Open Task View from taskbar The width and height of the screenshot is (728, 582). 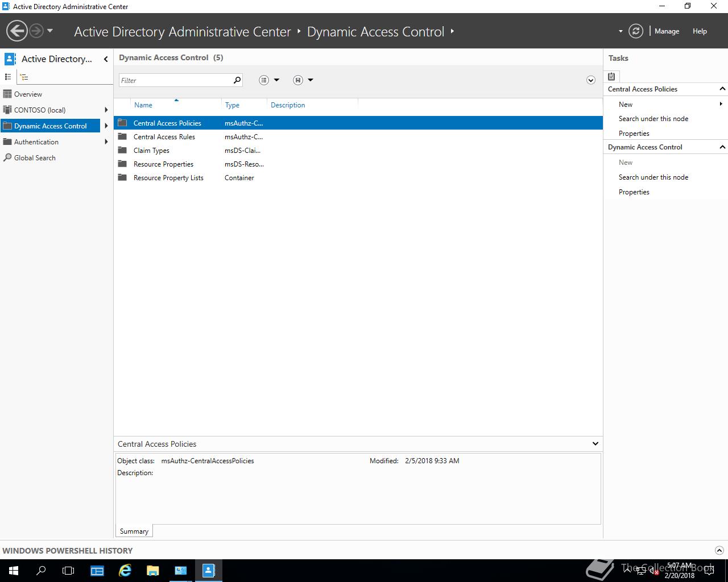(68, 571)
